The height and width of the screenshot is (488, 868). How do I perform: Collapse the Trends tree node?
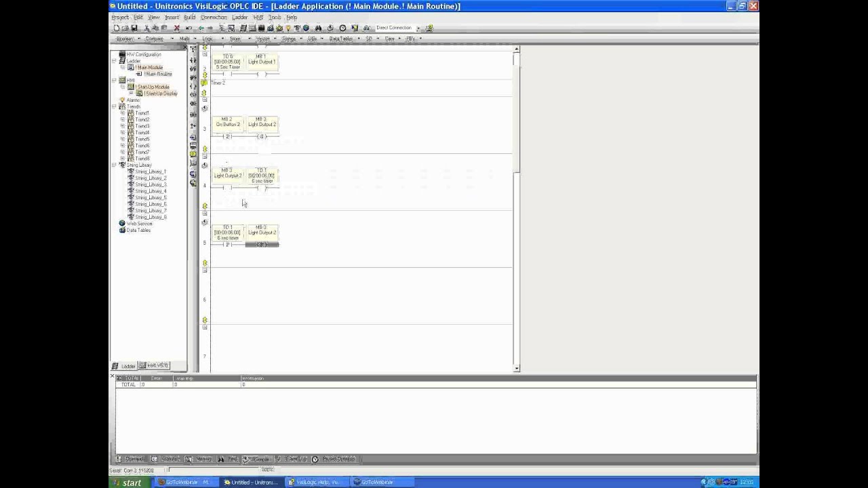point(114,106)
